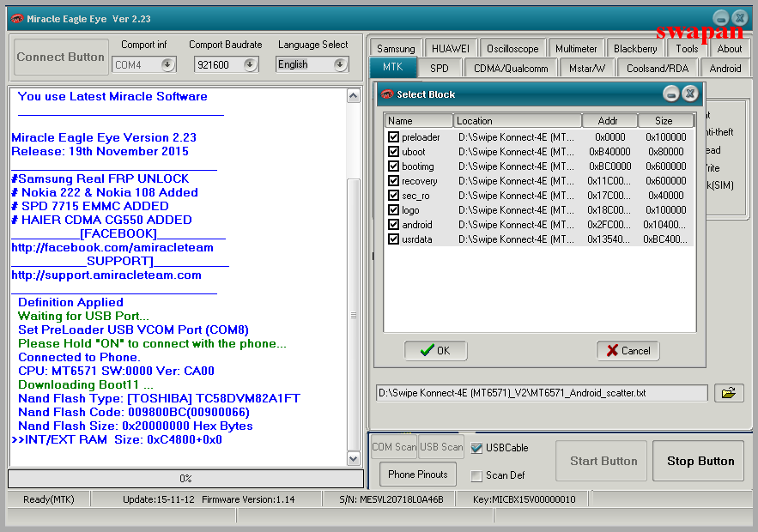Click the preloader address 0x0000
This screenshot has width=758, height=532.
pyautogui.click(x=610, y=137)
